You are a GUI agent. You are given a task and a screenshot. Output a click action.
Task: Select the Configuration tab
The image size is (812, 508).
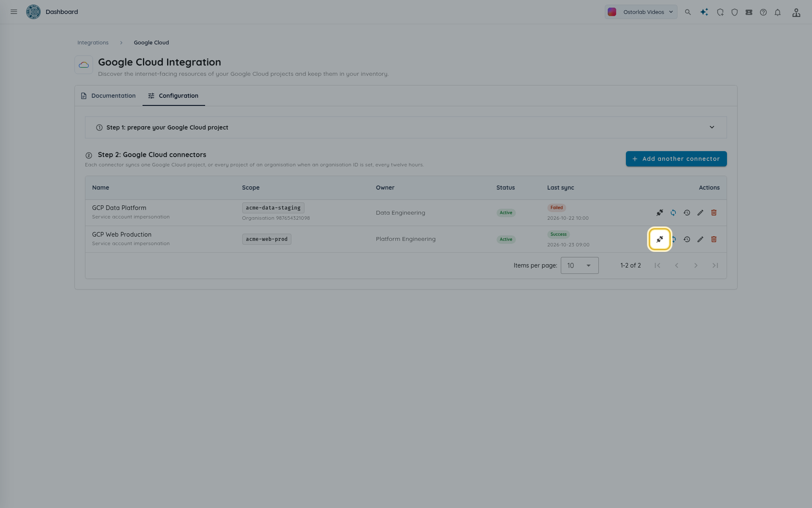(173, 96)
